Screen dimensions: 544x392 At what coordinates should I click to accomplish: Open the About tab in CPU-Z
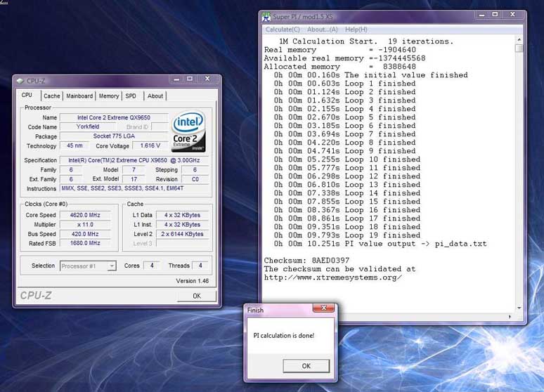click(x=155, y=96)
